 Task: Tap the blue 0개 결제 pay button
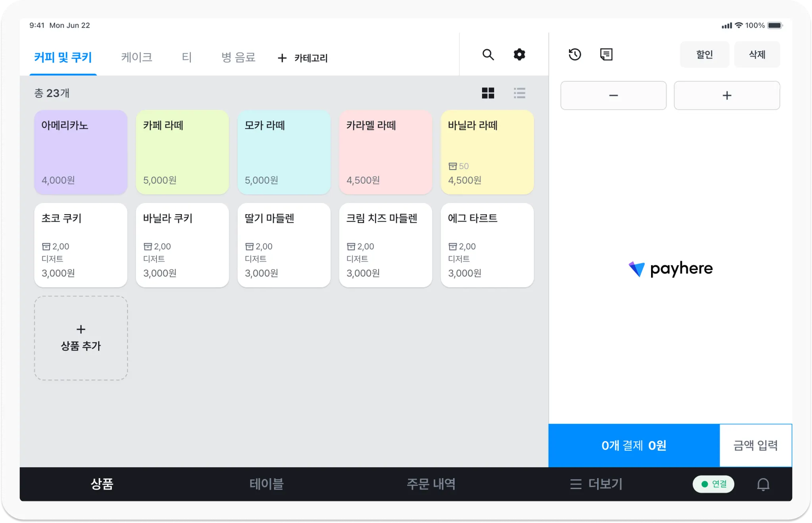click(634, 446)
